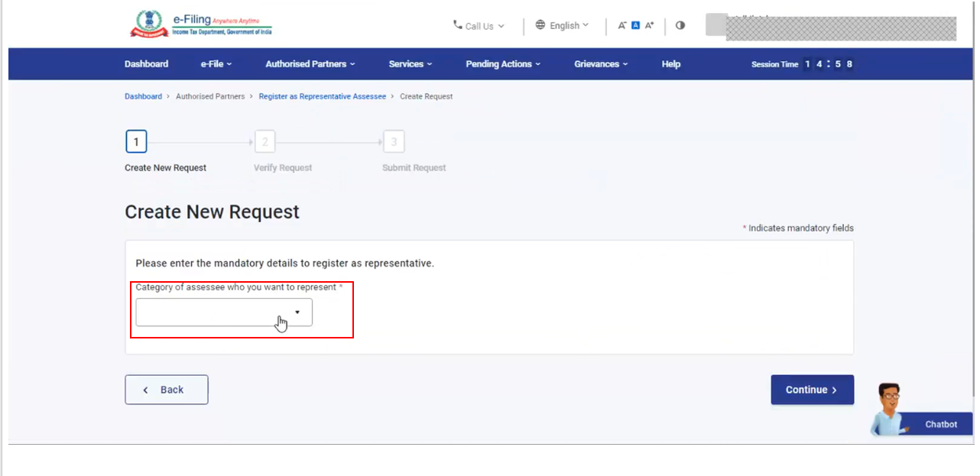Click the Back arrow chevron icon

click(x=145, y=390)
